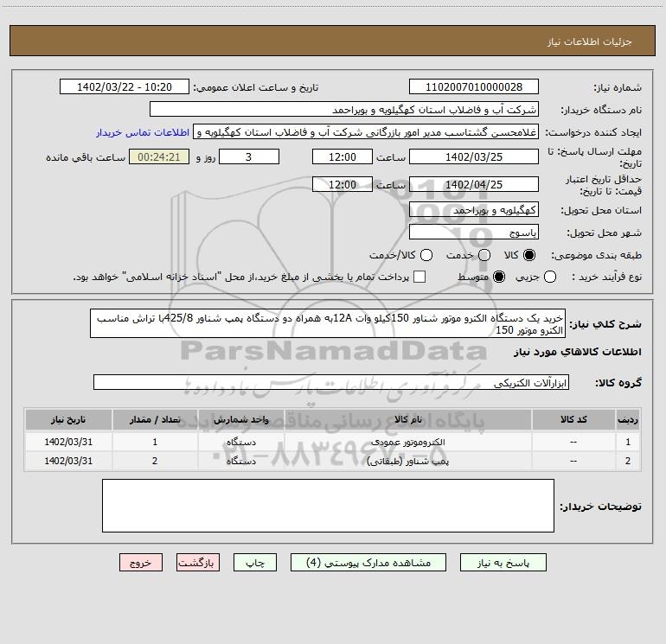Screen dimensions: 666x644
Task: Click the واحد شمارش column header
Action: 240,419
